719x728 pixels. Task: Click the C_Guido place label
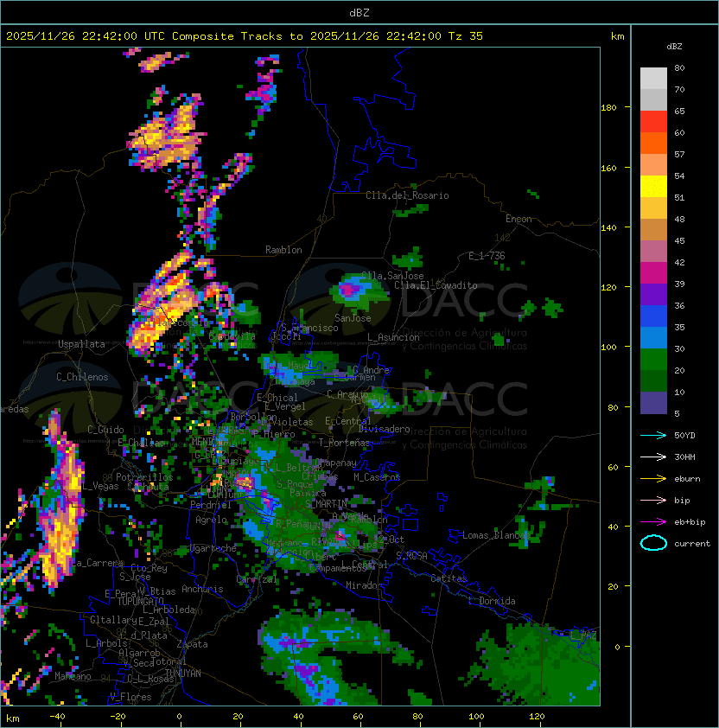coord(105,430)
